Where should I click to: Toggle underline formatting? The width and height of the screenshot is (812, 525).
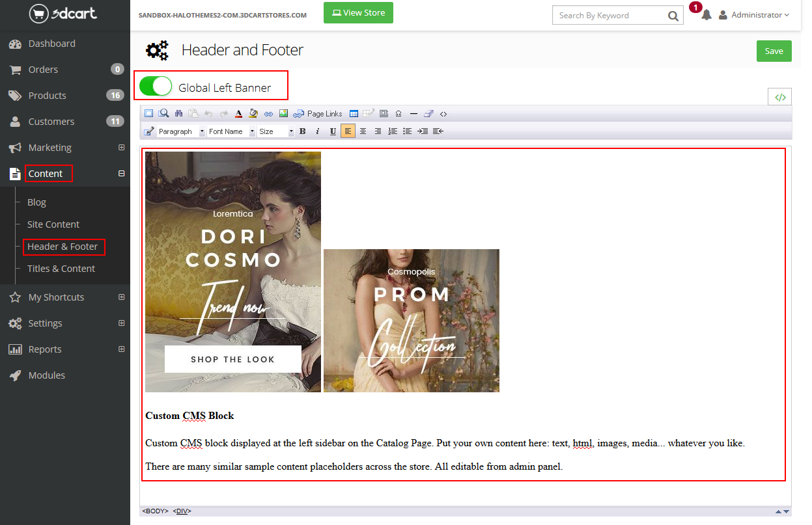click(x=333, y=131)
